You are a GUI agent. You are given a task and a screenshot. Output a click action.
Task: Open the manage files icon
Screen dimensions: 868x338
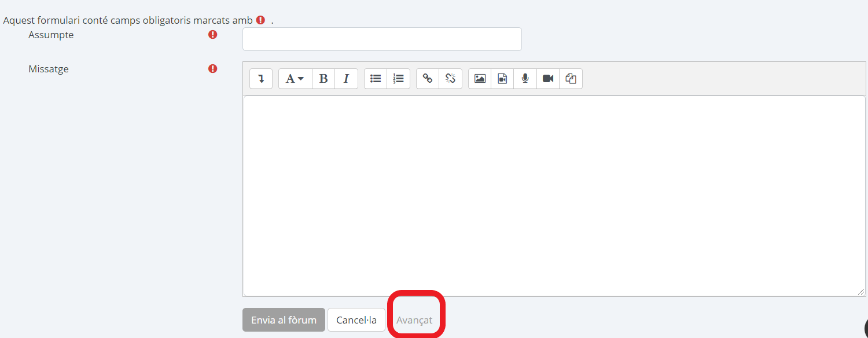tap(571, 79)
